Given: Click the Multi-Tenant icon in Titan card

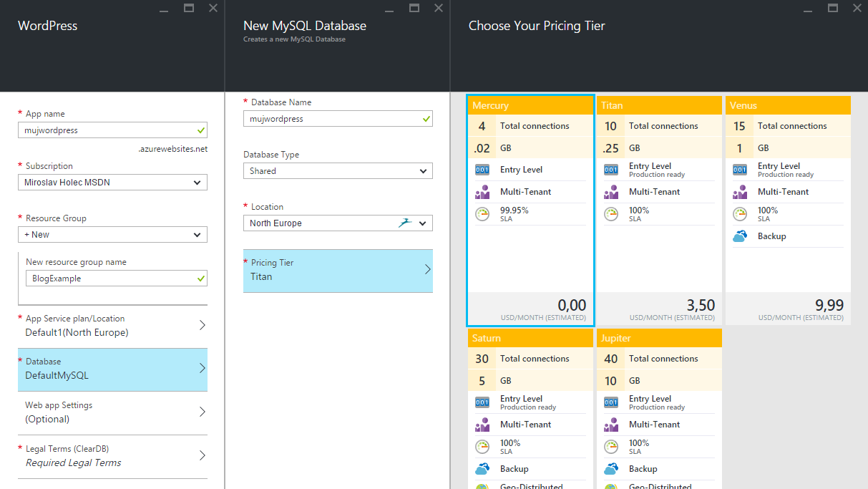Looking at the screenshot, I should pos(611,192).
